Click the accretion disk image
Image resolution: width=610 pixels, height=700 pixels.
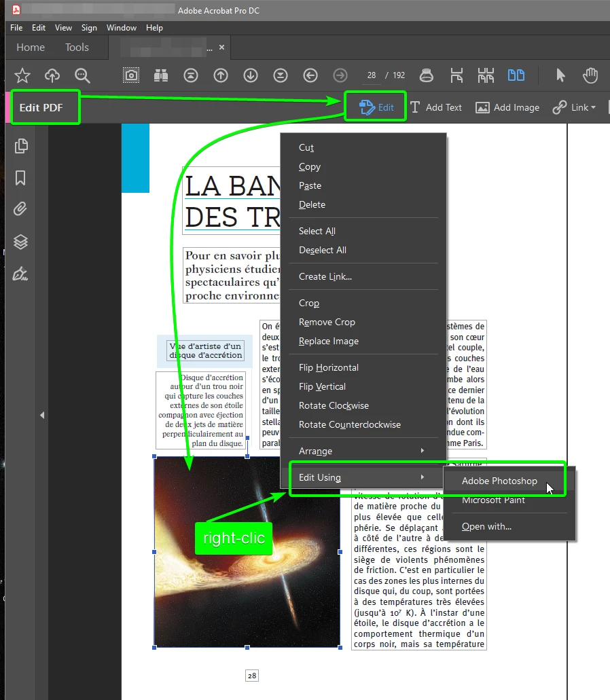247,552
